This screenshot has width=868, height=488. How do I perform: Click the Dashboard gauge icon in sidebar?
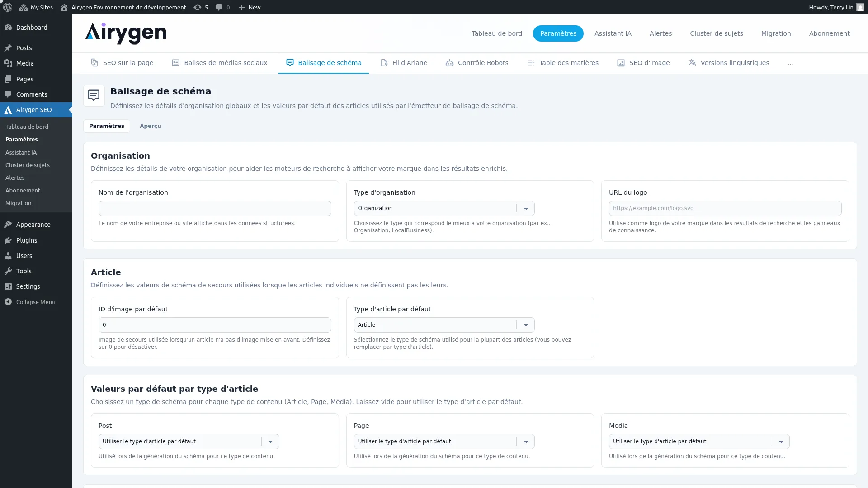tap(8, 28)
